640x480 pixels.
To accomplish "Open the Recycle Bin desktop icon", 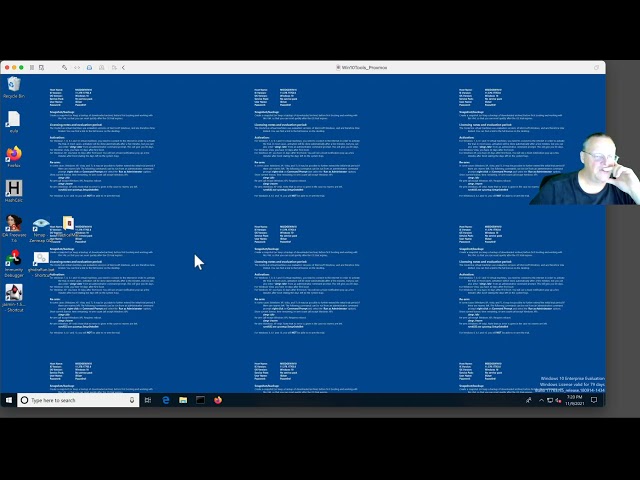I will click(13, 87).
